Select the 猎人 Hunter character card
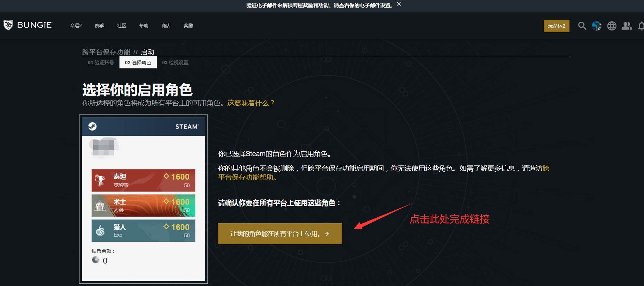The image size is (644, 286). (x=143, y=231)
